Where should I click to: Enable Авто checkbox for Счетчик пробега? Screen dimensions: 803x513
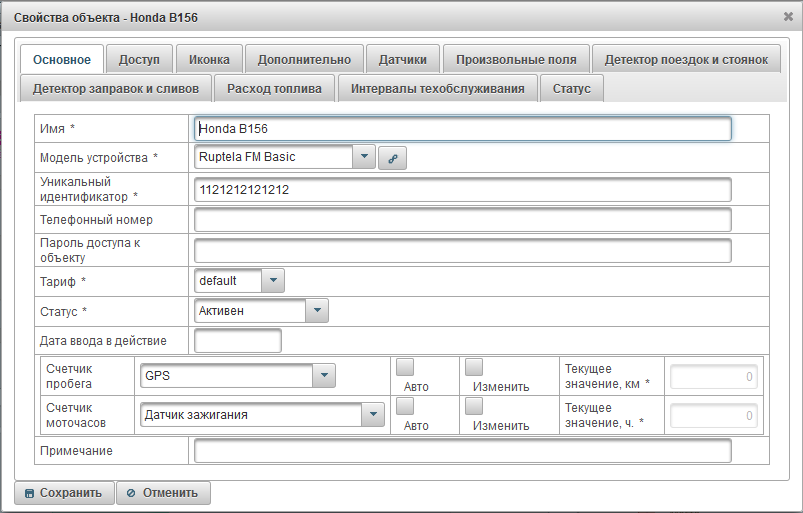click(405, 367)
